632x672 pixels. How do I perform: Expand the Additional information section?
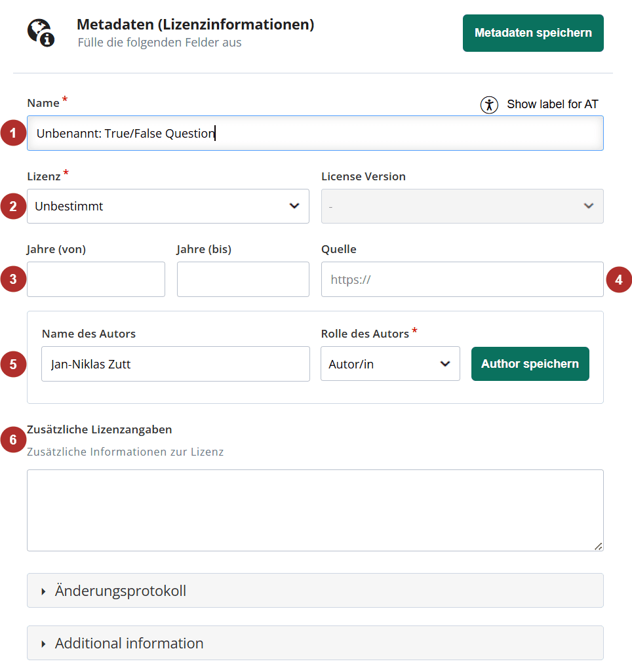tap(315, 643)
